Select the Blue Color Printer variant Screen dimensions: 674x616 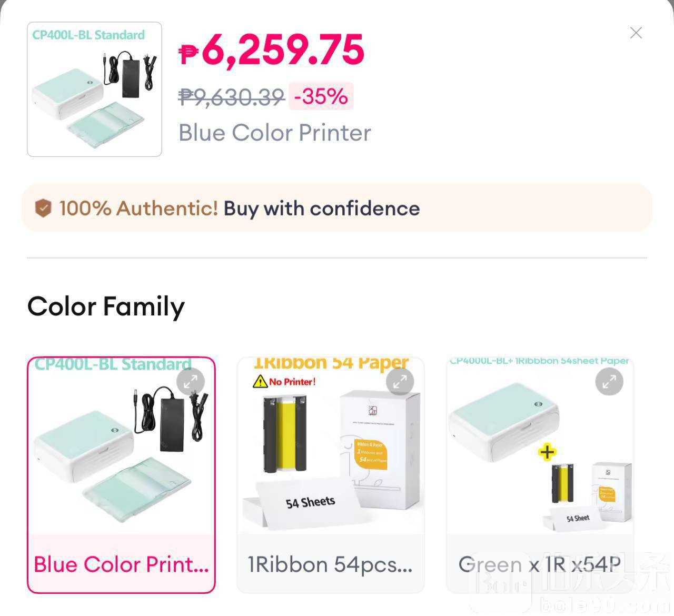tap(121, 475)
